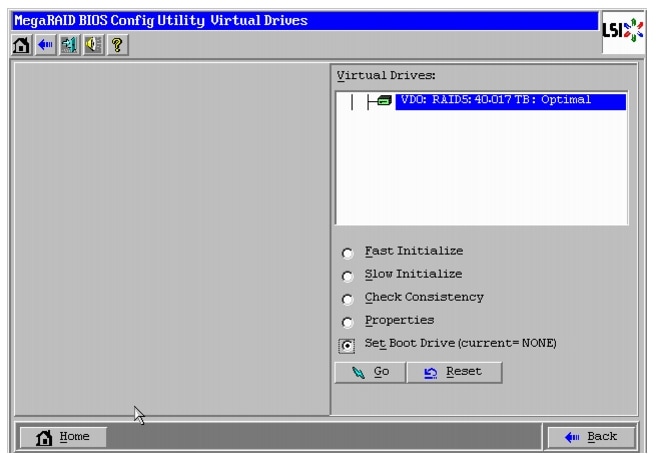Click the Home icon in the toolbar
Viewport: 659px width, 468px height.
(x=21, y=45)
